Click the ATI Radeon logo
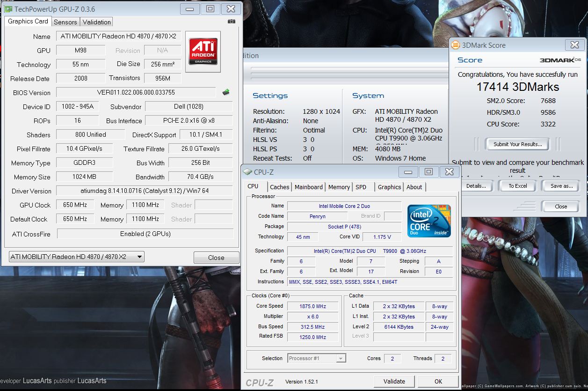The height and width of the screenshot is (391, 588). click(x=203, y=52)
